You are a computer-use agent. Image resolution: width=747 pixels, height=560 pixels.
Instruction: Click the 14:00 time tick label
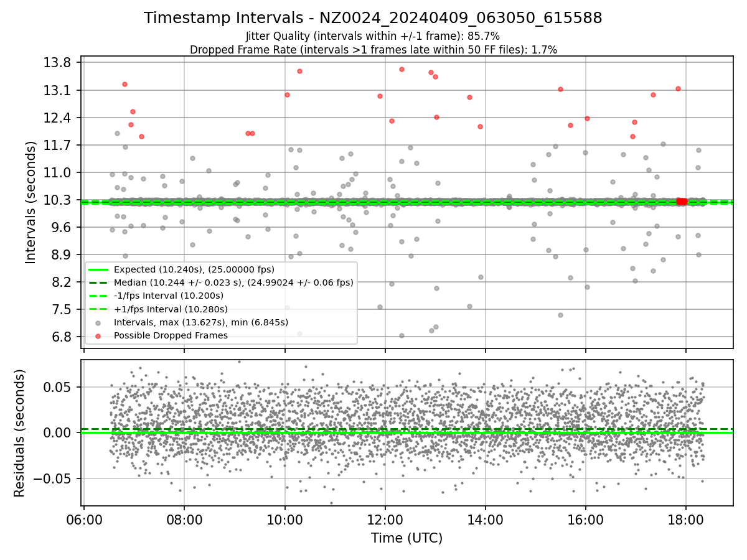485,519
